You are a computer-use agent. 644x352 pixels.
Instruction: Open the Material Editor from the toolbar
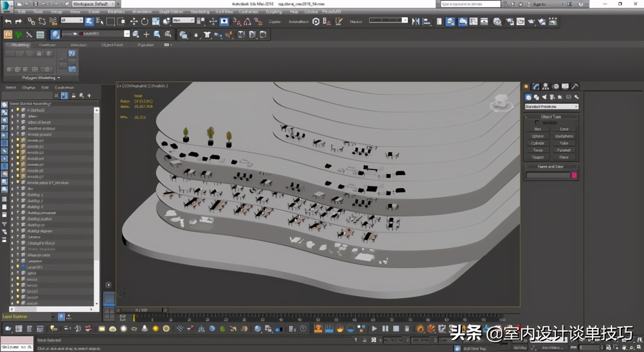click(x=497, y=21)
